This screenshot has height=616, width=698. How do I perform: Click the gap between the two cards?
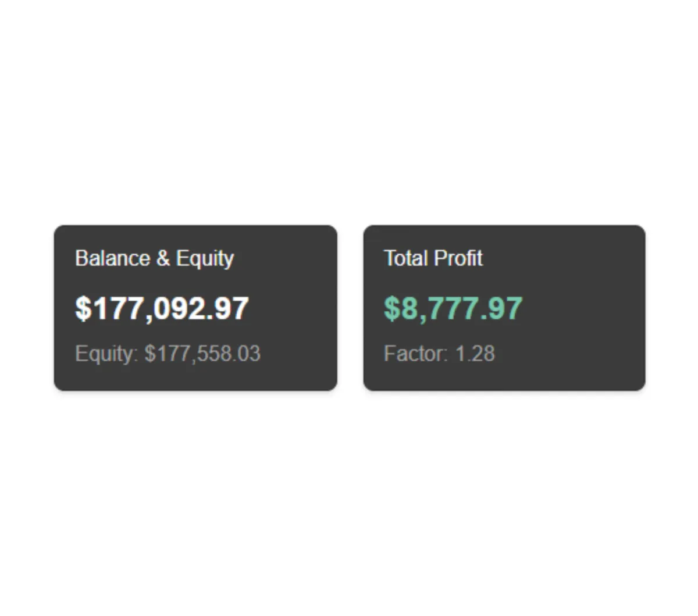point(350,308)
